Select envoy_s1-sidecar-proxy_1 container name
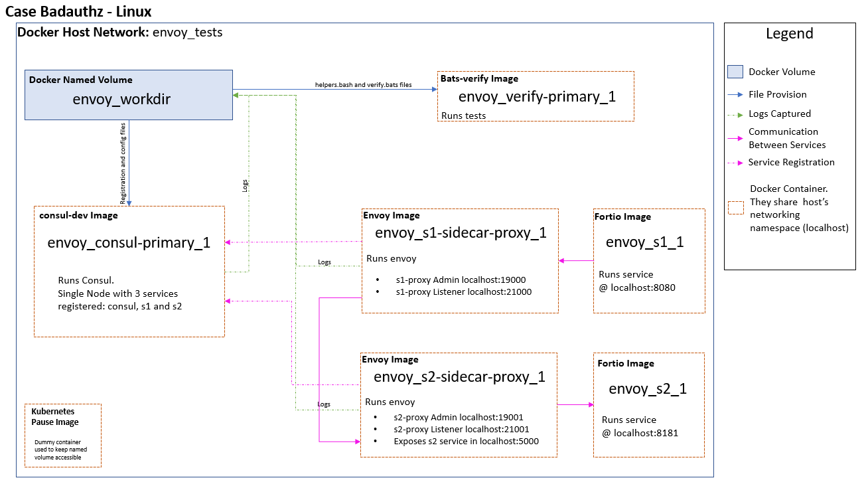Viewport: 868px width, 494px height. point(461,233)
